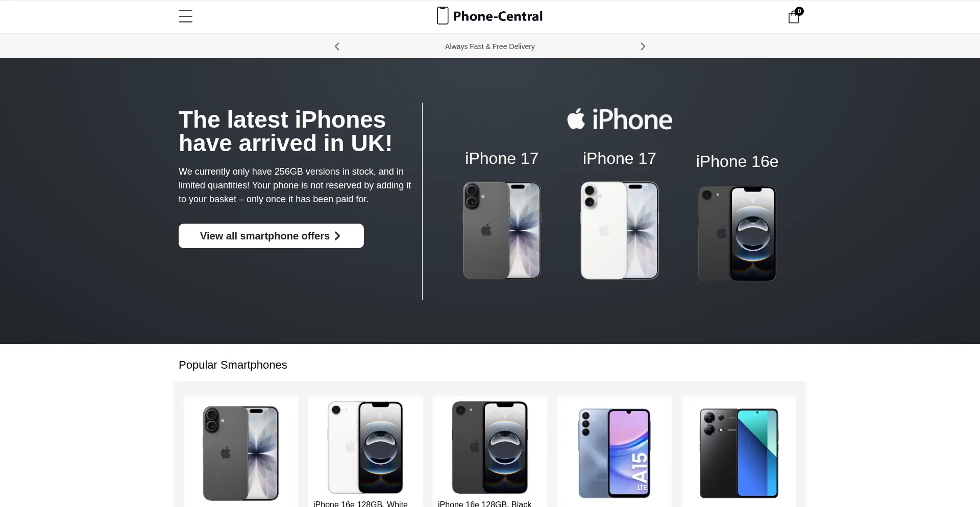Click the chevron in the smartphone offers button
Viewport: 980px width, 507px height.
[337, 236]
